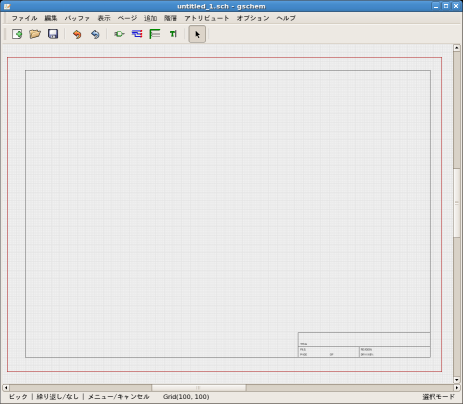This screenshot has width=463, height=404.
Task: Open the ヘルプ menu
Action: tap(286, 18)
